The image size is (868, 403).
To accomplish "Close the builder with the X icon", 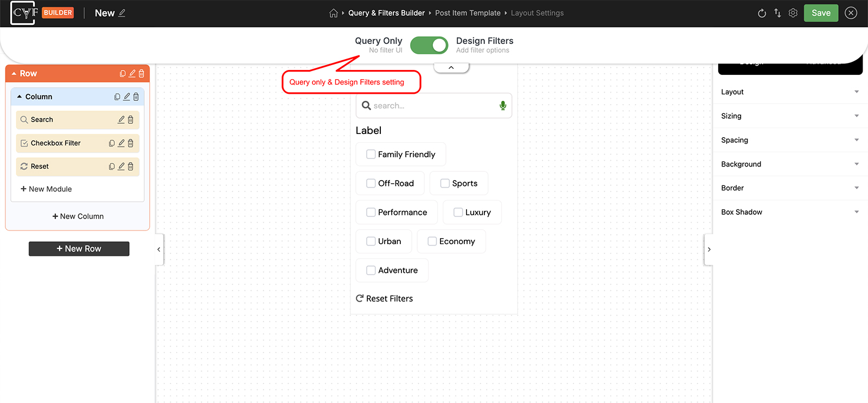I will 851,13.
